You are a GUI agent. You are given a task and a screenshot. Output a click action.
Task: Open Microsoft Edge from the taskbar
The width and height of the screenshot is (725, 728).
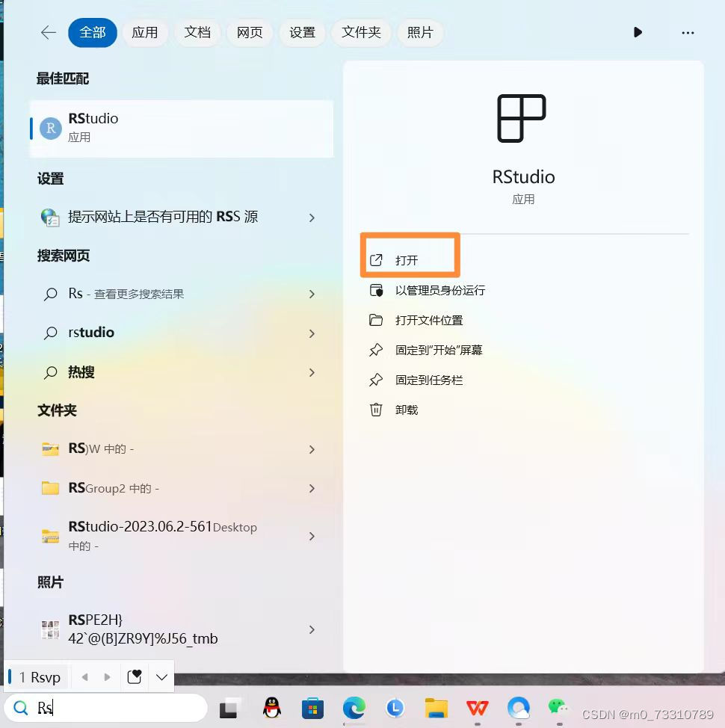click(354, 708)
